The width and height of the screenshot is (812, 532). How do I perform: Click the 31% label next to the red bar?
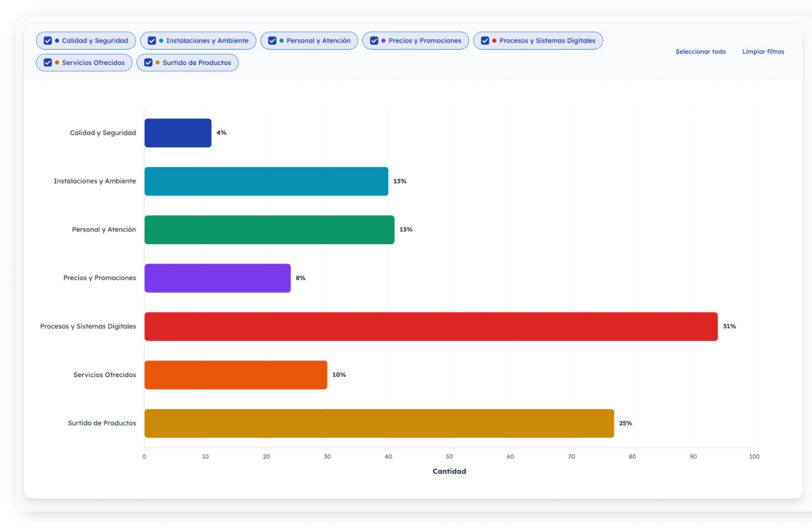pos(729,326)
